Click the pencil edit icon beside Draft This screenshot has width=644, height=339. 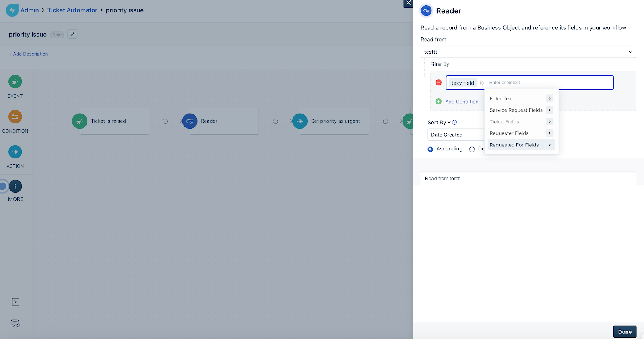coord(72,34)
